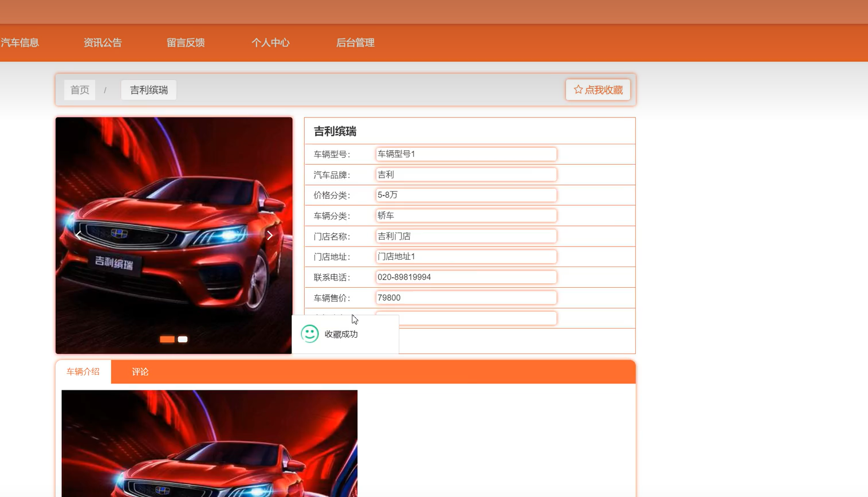Open 后台管理 in the navigation bar
The height and width of the screenshot is (497, 868).
(x=355, y=42)
